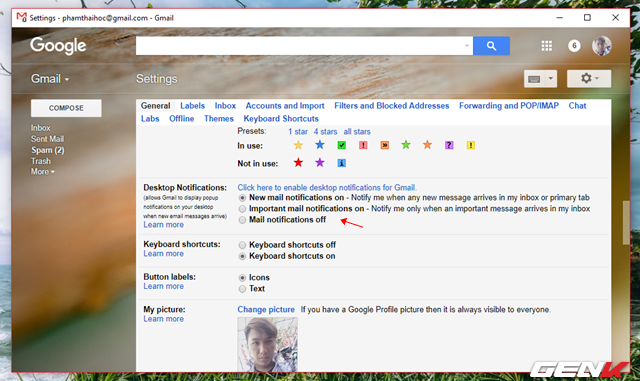640x381 pixels.
Task: Click the blue search magnifier button
Action: (491, 46)
